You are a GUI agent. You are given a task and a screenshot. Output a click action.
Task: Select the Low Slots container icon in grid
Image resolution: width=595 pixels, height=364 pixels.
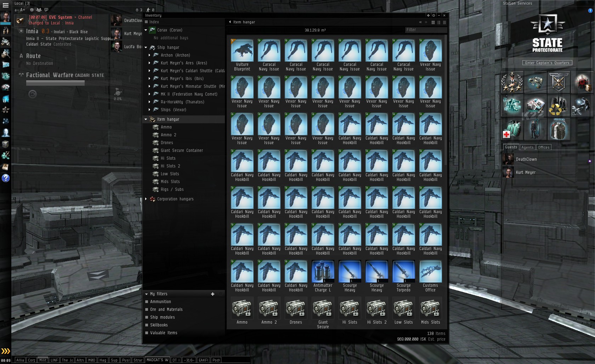pyautogui.click(x=404, y=311)
